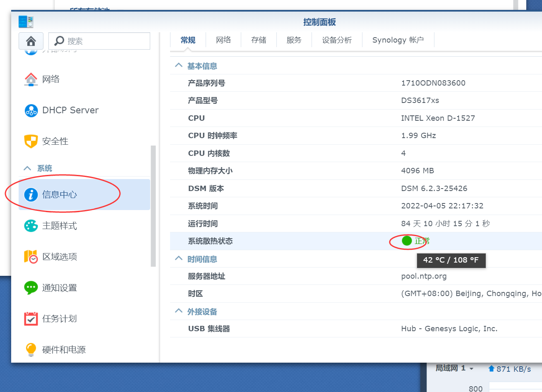Click the upload speed arrow icon
The image size is (542, 392).
(x=491, y=368)
